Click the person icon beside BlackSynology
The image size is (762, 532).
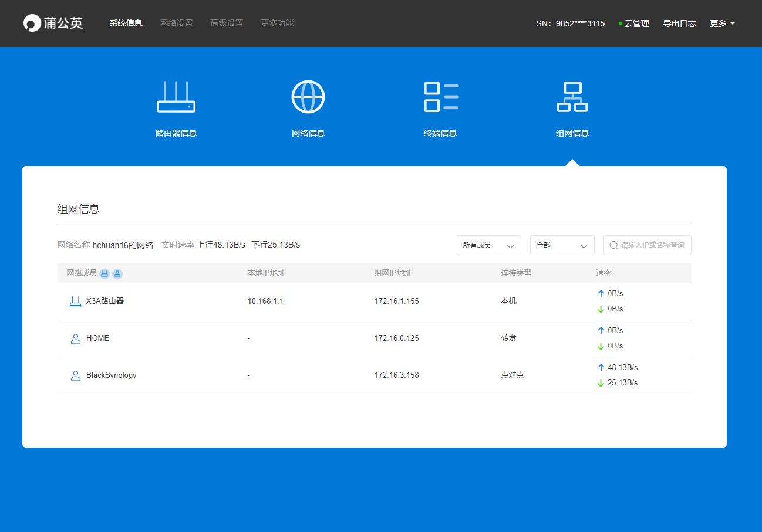point(75,375)
